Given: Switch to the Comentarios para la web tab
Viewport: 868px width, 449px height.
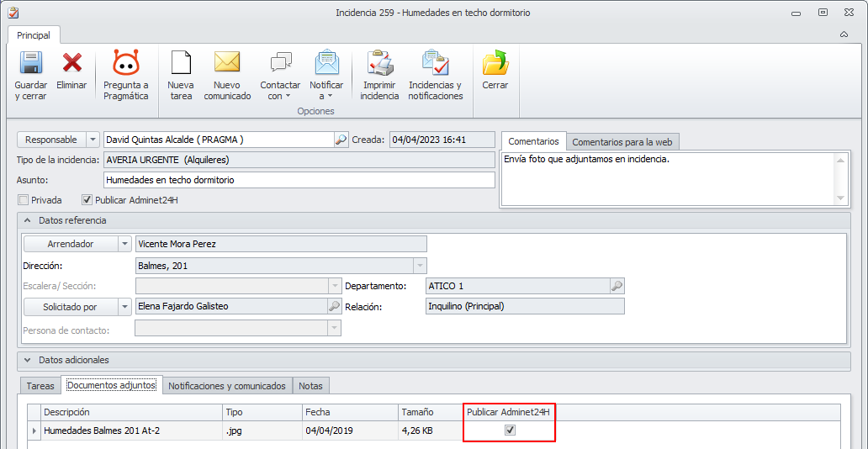Looking at the screenshot, I should click(622, 142).
